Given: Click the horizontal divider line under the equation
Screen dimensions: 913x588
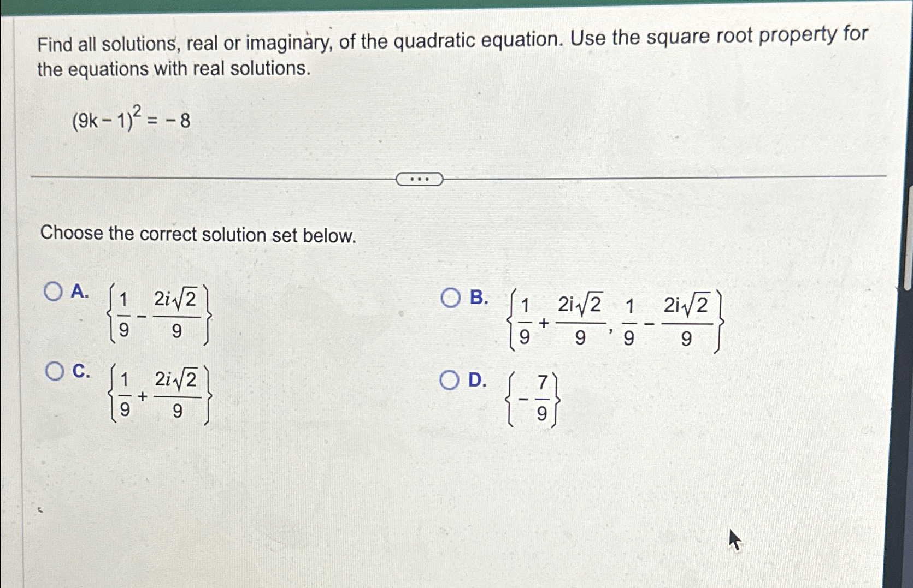Looking at the screenshot, I should click(x=219, y=176).
